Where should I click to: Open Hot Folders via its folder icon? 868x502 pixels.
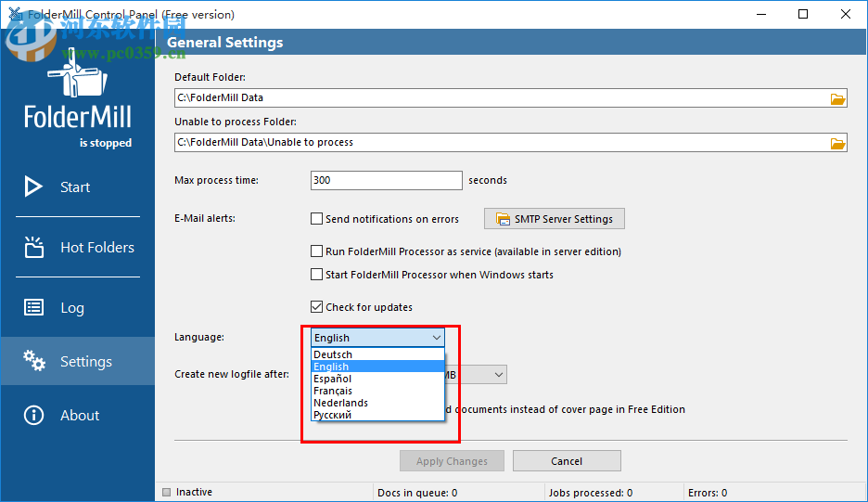point(33,247)
